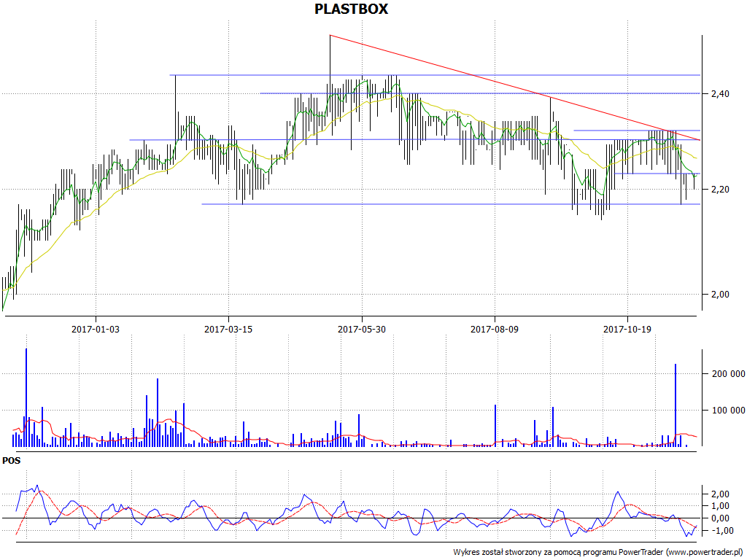Click the tallest volume bar near November 2017
This screenshot has width=747, height=560.
click(676, 405)
